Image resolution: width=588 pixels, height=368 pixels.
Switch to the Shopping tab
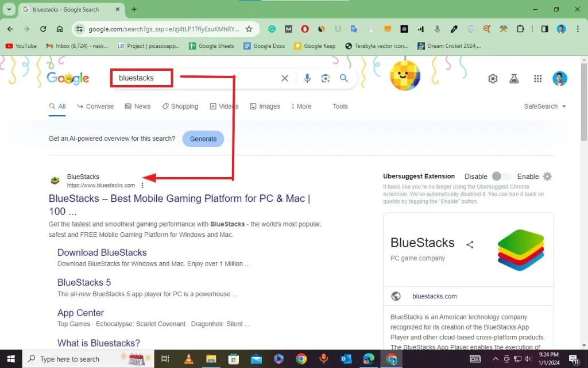tap(180, 106)
